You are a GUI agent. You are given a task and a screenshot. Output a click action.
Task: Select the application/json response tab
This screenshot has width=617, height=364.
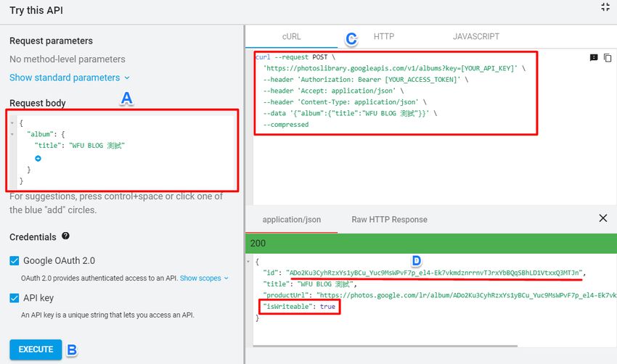[292, 220]
